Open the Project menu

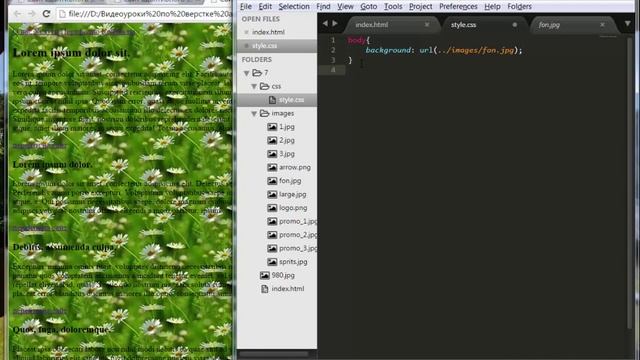(420, 7)
